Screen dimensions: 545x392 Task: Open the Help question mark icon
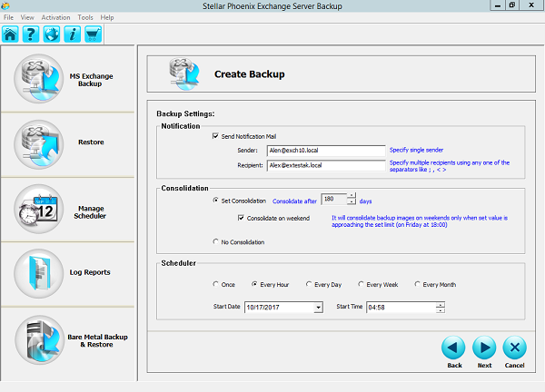click(x=31, y=34)
